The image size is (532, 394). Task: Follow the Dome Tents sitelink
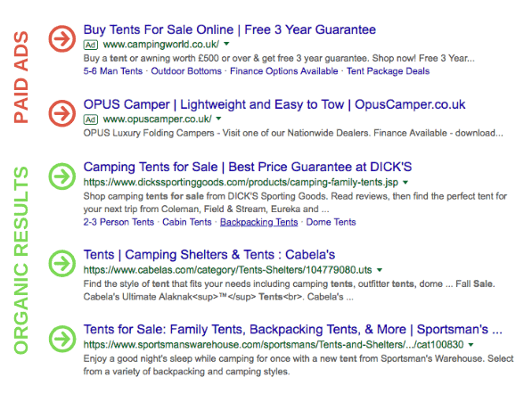[x=331, y=222]
